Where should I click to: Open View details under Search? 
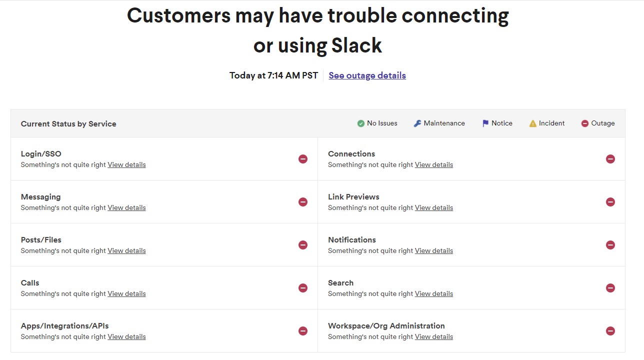(x=434, y=293)
